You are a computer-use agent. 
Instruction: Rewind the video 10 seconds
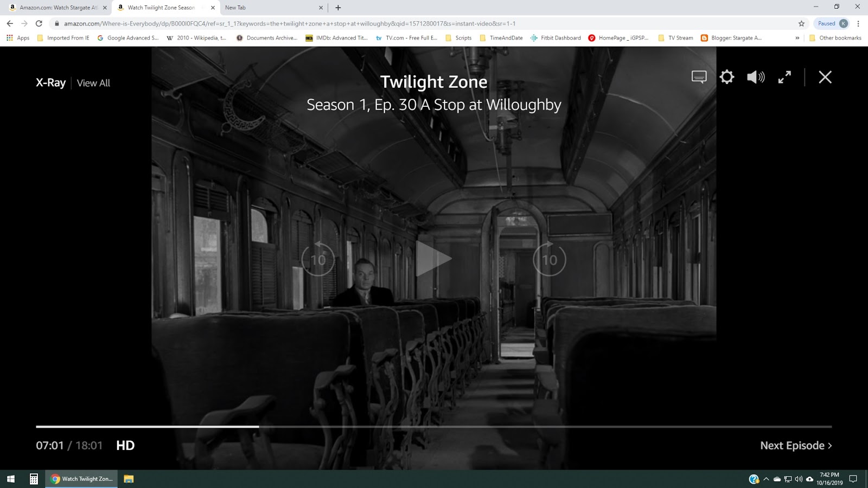click(318, 259)
